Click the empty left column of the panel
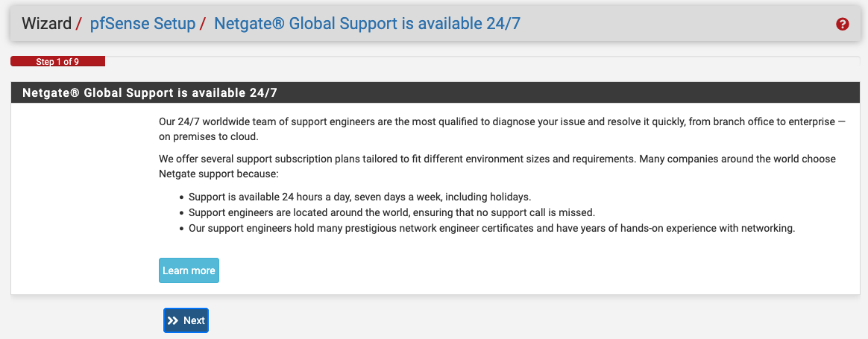This screenshot has height=339, width=868. 85,198
